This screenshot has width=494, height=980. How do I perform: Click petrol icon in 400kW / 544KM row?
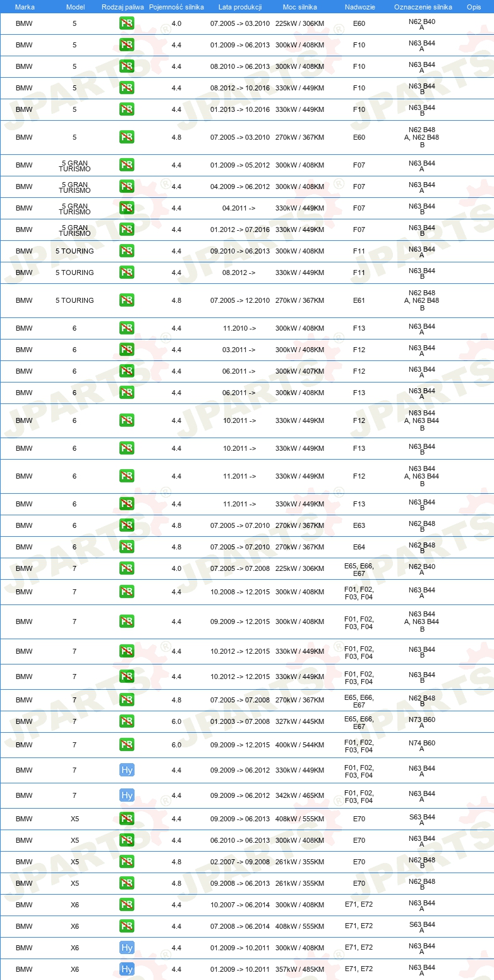pyautogui.click(x=126, y=745)
